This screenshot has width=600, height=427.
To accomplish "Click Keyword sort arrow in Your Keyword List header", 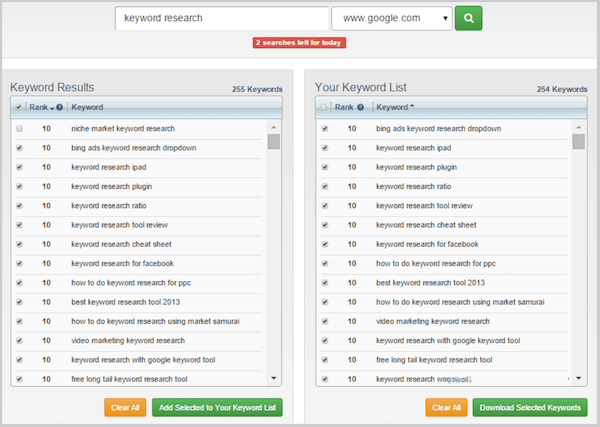I will coord(412,106).
